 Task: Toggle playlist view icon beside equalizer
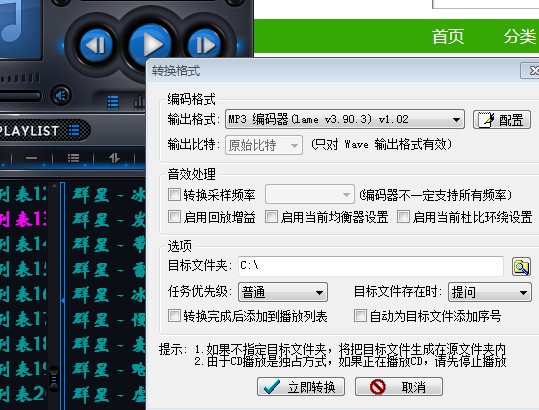pos(113,102)
